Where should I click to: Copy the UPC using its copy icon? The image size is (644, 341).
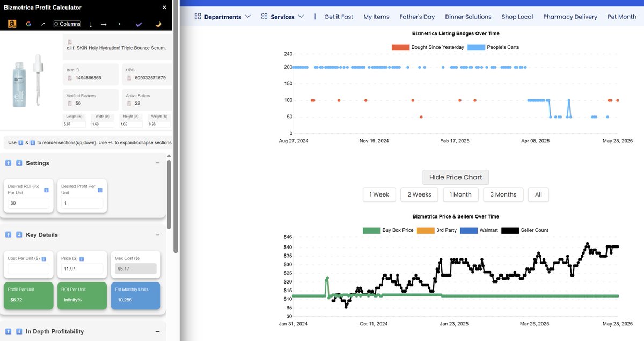129,78
